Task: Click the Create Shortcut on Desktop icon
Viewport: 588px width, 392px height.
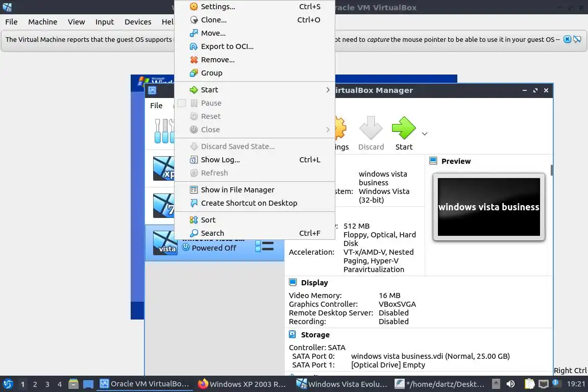Action: pyautogui.click(x=193, y=203)
